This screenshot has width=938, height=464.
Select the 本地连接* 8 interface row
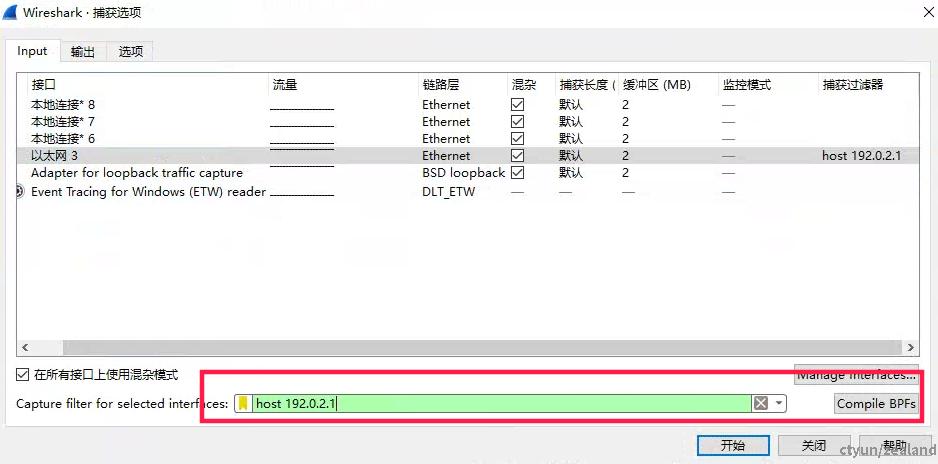[x=468, y=105]
